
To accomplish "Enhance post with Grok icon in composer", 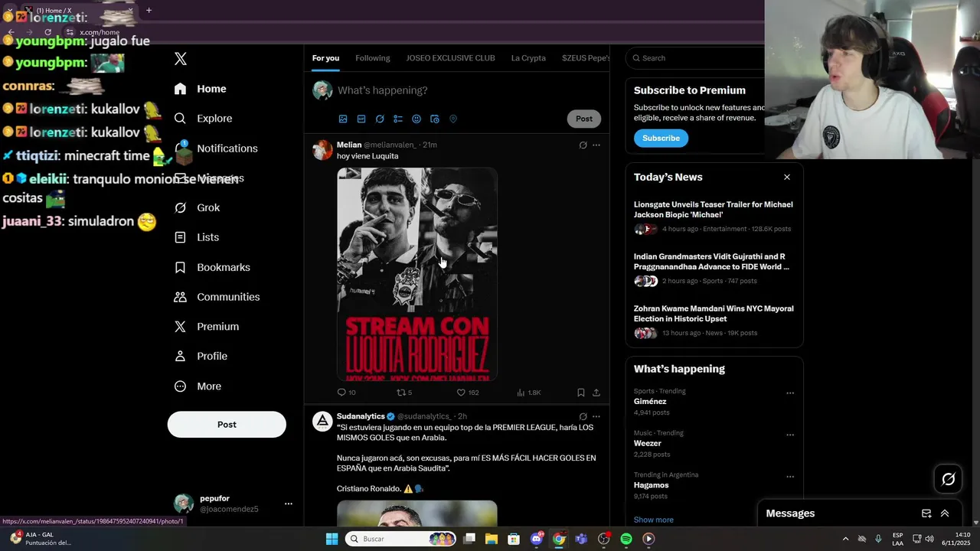I will tap(380, 119).
